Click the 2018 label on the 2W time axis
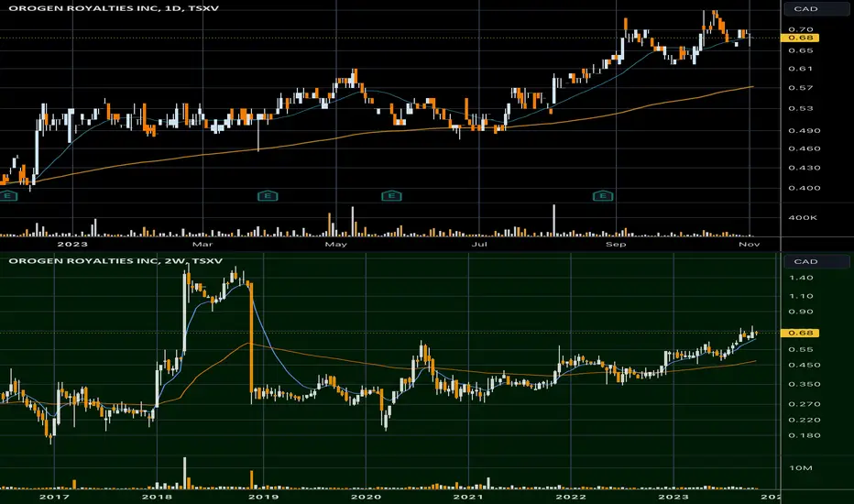854x504 pixels. [157, 497]
